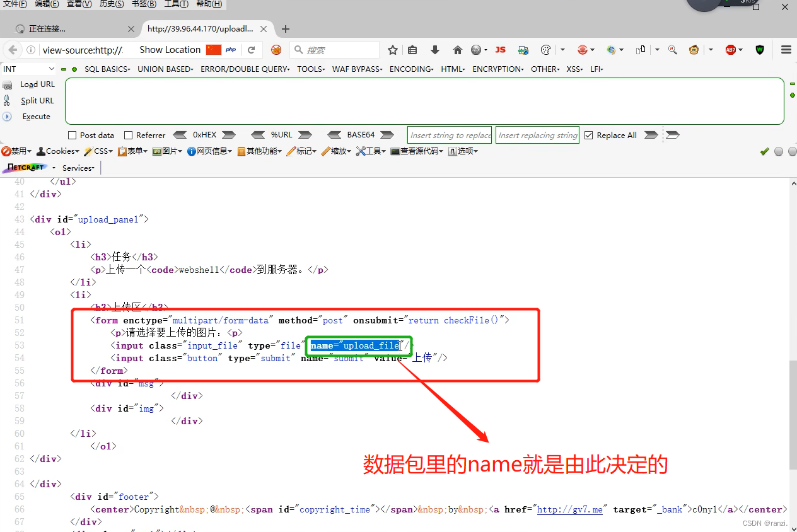The image size is (797, 532).
Task: Open the SQL BASICS dropdown menu
Action: click(x=107, y=69)
